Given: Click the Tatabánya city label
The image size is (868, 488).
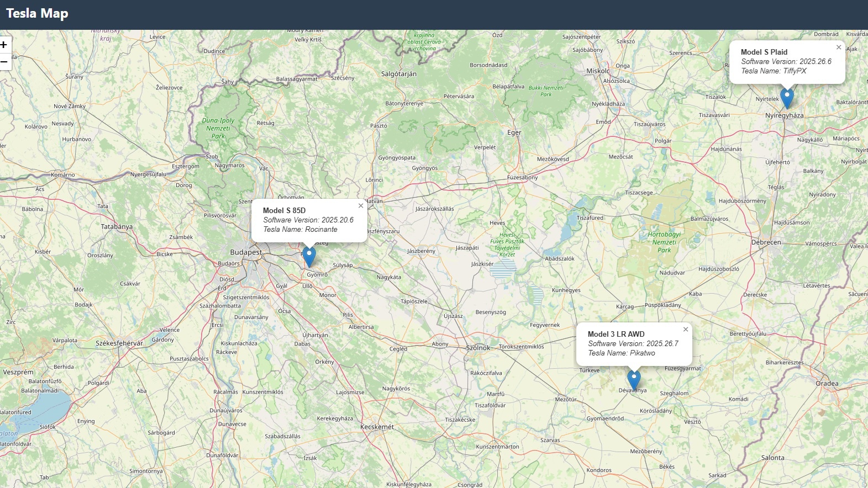Looking at the screenshot, I should [x=117, y=227].
